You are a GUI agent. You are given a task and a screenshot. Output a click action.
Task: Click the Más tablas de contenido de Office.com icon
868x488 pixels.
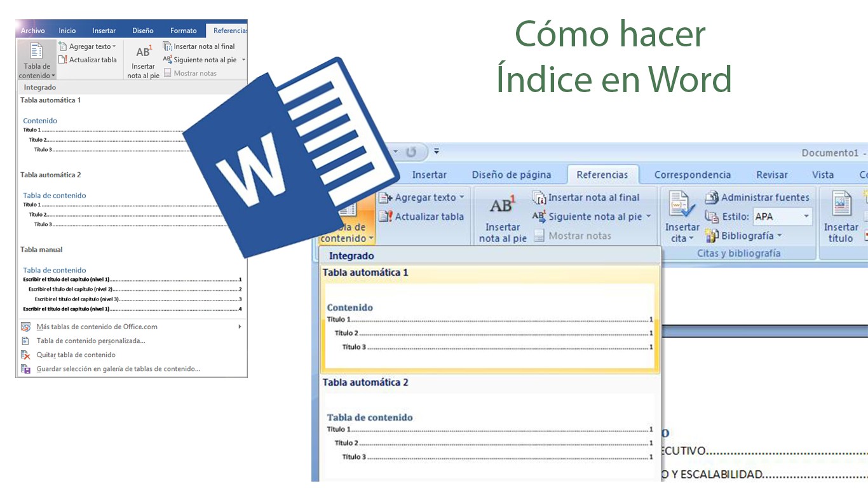tap(25, 327)
